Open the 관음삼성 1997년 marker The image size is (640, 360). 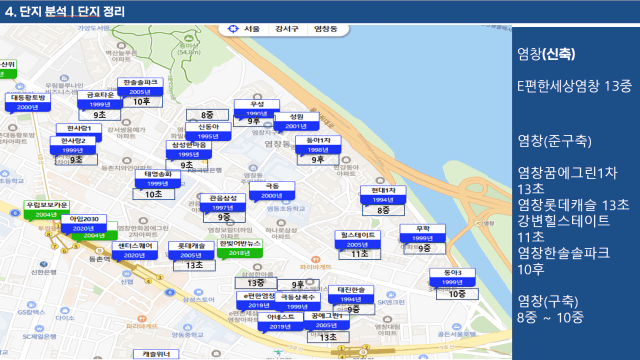click(223, 202)
